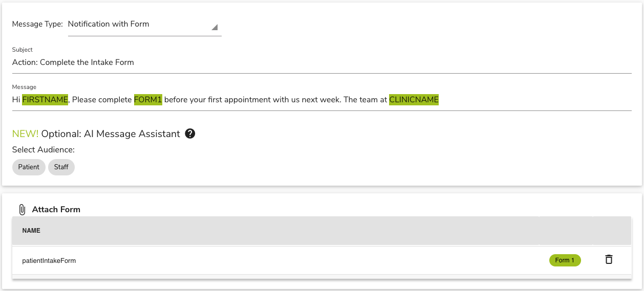Click the green NEW! label
The image size is (644, 291).
25,134
